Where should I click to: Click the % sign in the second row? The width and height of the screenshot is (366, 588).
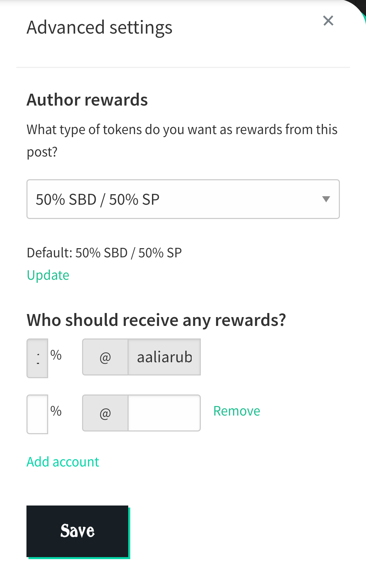tap(56, 411)
